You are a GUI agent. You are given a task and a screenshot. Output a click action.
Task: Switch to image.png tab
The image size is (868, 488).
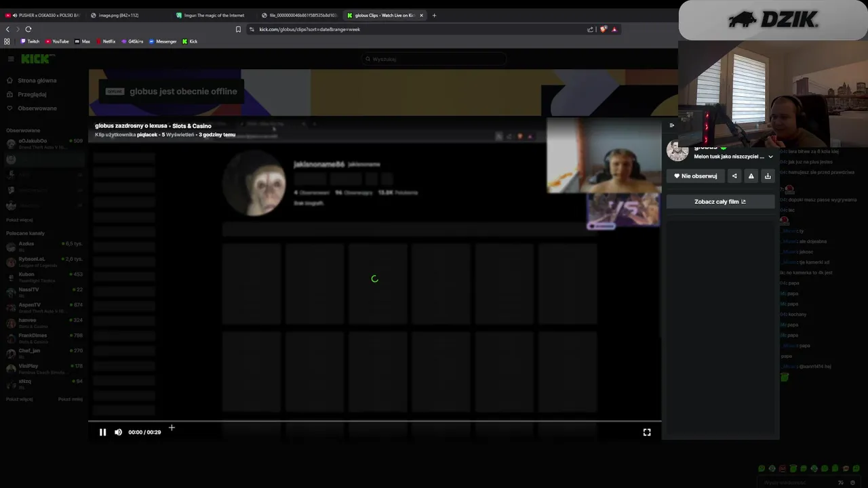129,15
